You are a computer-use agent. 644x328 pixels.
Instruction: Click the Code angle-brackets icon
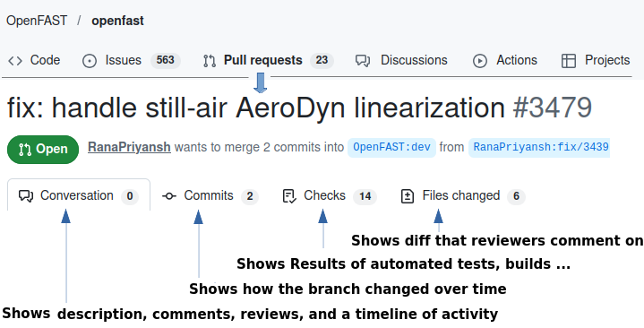[x=15, y=61]
